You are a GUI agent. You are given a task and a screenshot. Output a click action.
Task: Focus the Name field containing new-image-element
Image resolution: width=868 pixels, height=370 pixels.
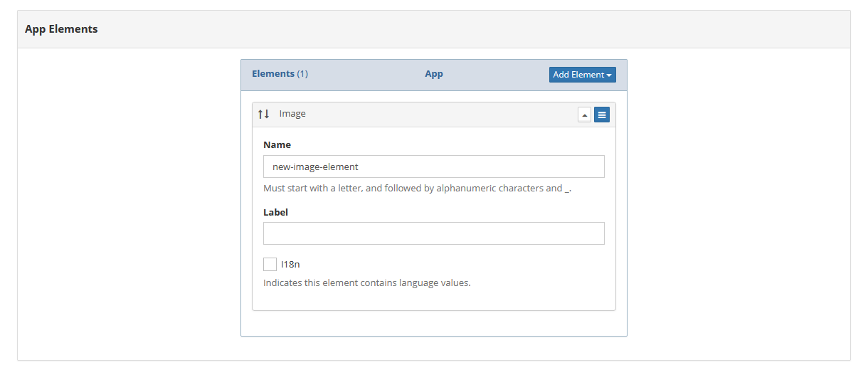point(434,166)
